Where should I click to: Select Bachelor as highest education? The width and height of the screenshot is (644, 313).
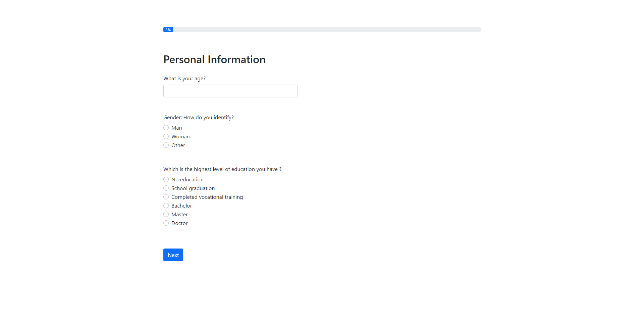(166, 206)
